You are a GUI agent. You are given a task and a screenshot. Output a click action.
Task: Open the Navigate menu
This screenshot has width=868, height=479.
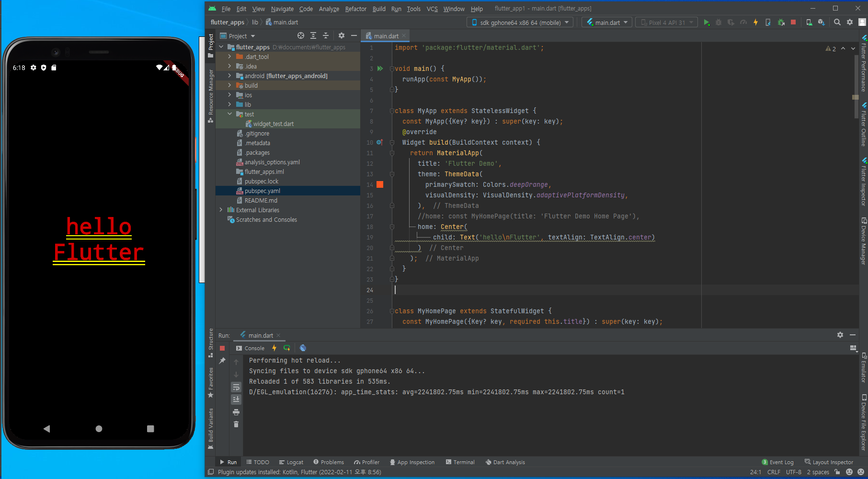click(282, 9)
